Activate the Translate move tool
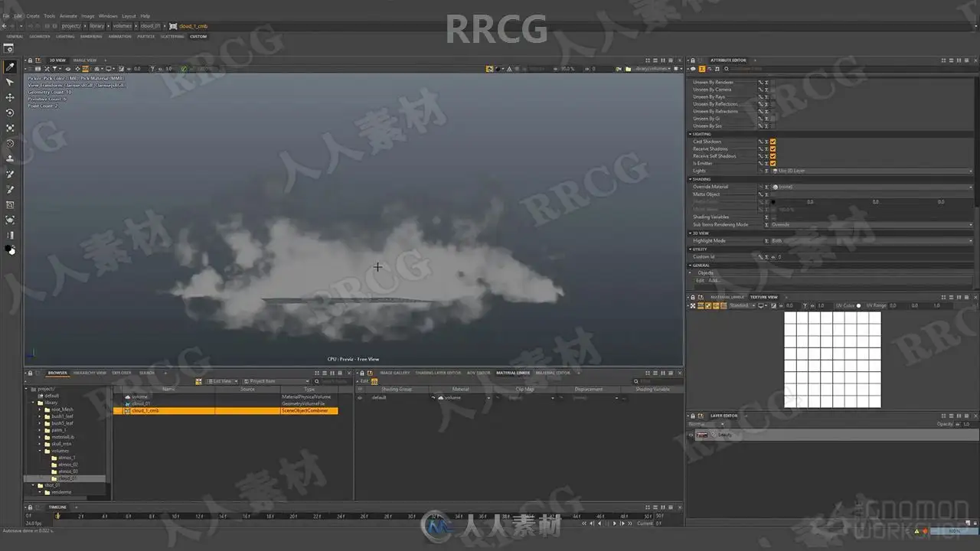The image size is (980, 551). pos(10,98)
